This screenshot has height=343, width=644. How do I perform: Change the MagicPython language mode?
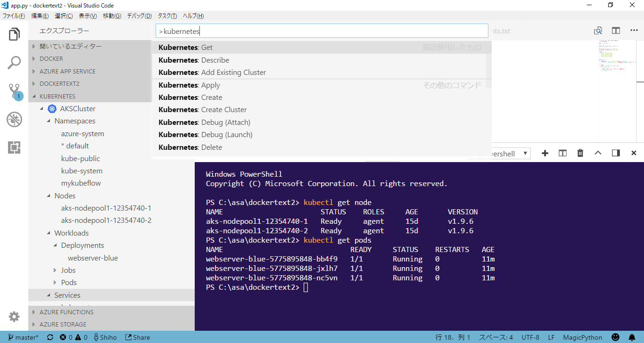tap(583, 337)
